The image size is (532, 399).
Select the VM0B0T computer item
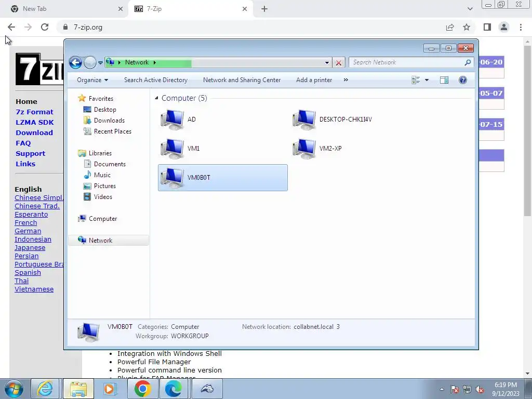[222, 178]
